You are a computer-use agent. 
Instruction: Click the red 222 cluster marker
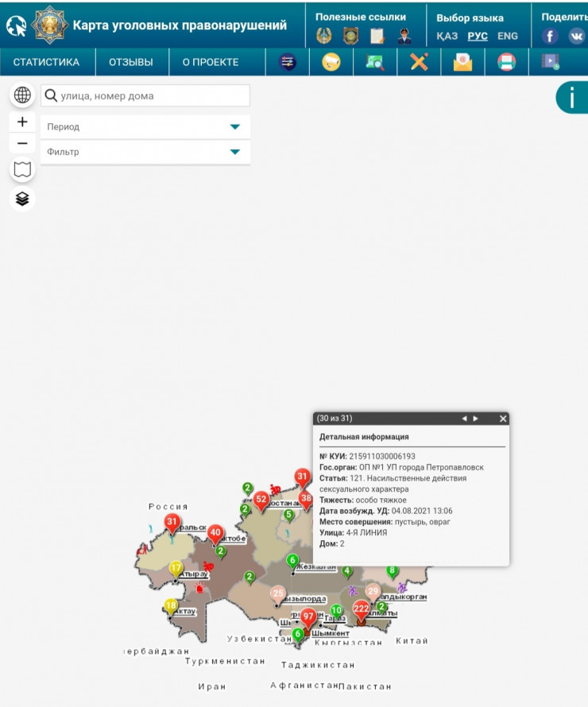coord(361,610)
